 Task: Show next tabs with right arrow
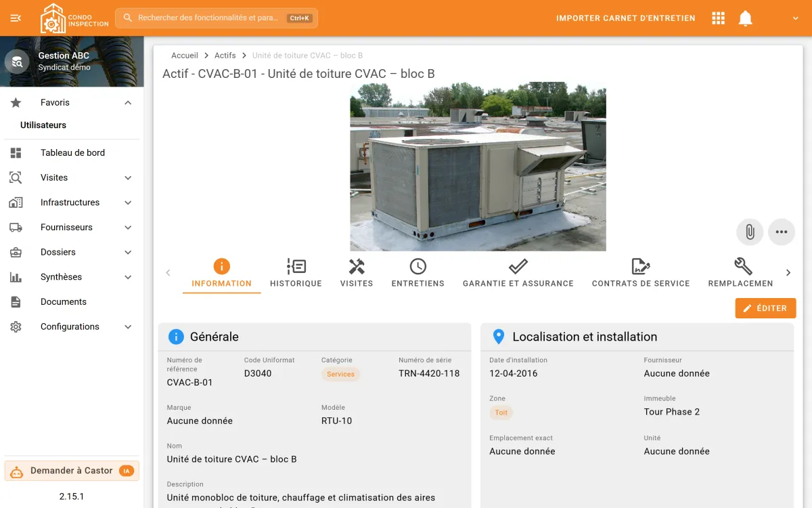788,273
